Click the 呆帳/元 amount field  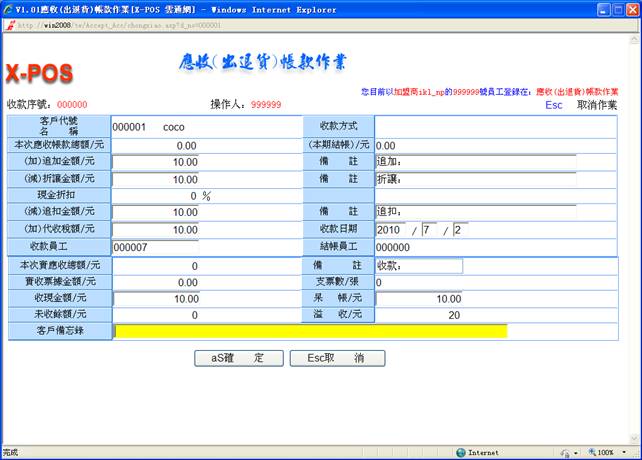pyautogui.click(x=419, y=299)
